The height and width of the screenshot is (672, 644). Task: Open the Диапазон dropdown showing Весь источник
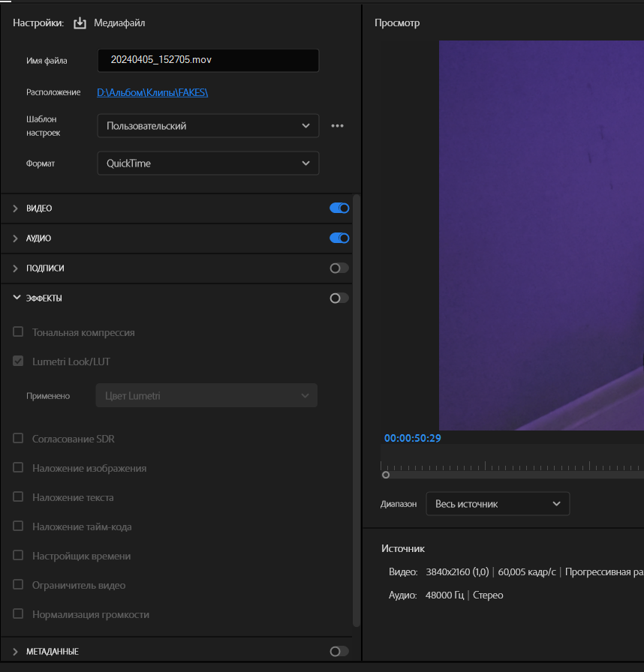498,503
